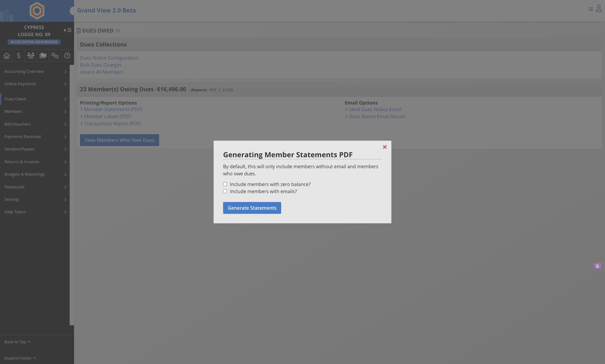
Task: Click Cypress Lodge No. 89 name
Action: (x=34, y=31)
